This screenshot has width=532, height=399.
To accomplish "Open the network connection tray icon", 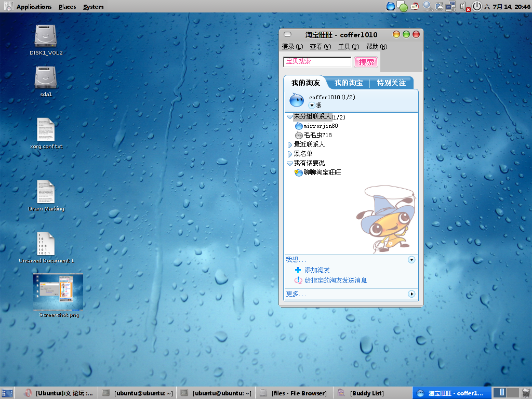I will coord(450,6).
